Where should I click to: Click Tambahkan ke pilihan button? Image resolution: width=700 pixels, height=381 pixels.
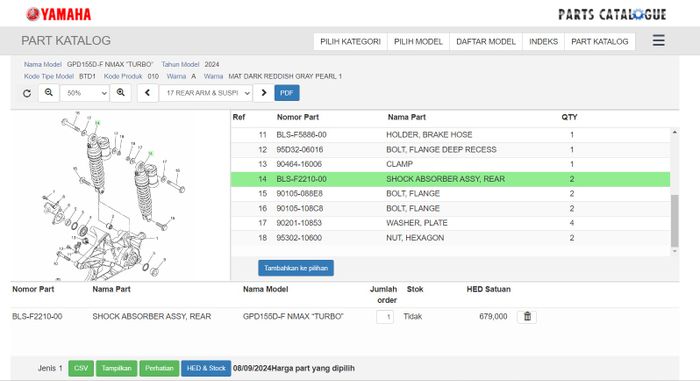296,268
